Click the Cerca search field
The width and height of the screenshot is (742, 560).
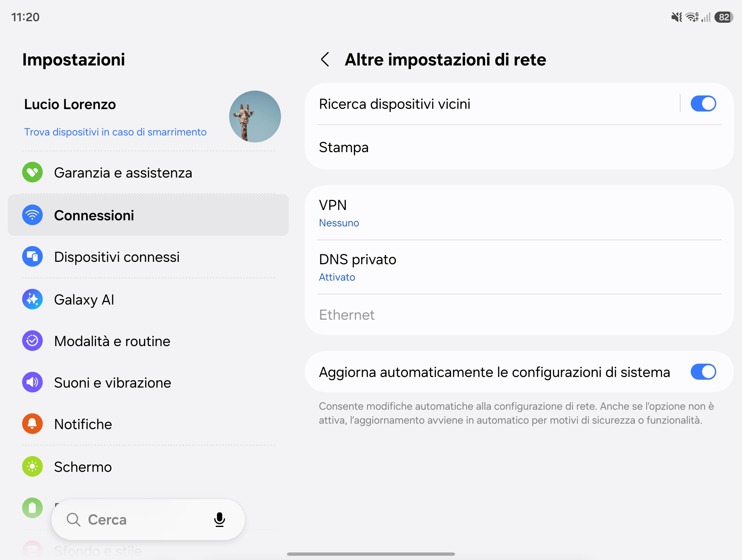[x=148, y=520]
